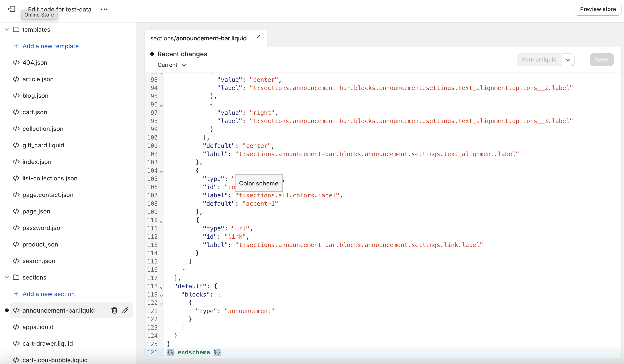Open the three-dot more actions menu
This screenshot has width=624, height=364.
(104, 9)
